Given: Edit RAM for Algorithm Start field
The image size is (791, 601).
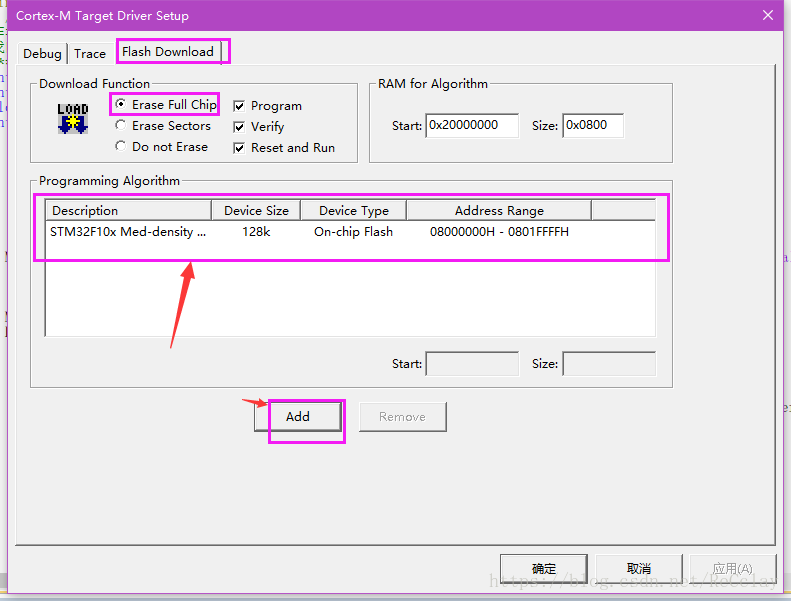Looking at the screenshot, I should (472, 125).
